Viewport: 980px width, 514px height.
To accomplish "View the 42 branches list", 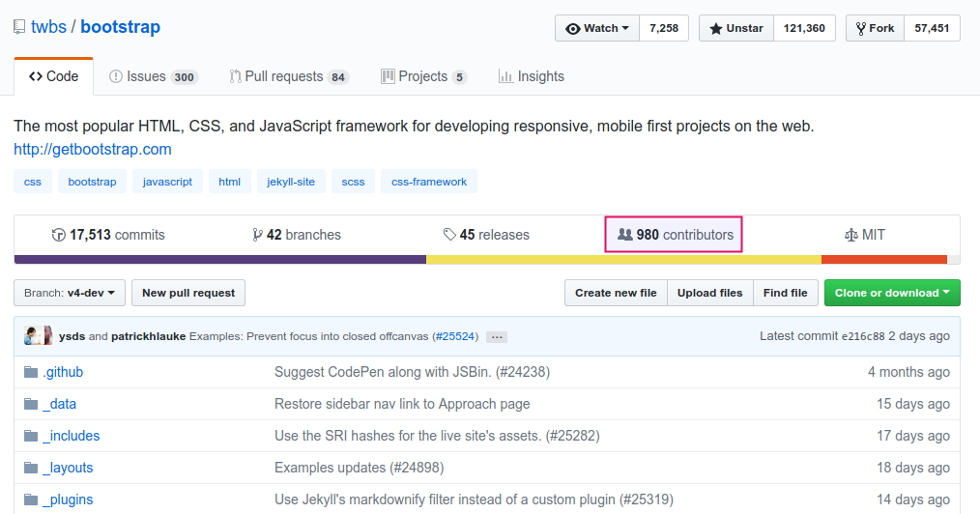I will 297,235.
